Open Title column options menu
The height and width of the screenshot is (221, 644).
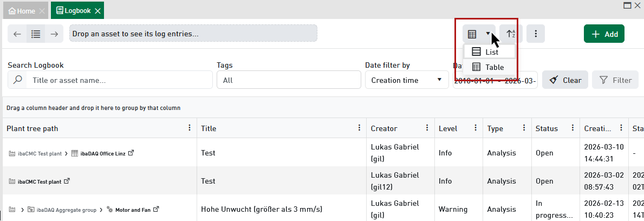360,128
